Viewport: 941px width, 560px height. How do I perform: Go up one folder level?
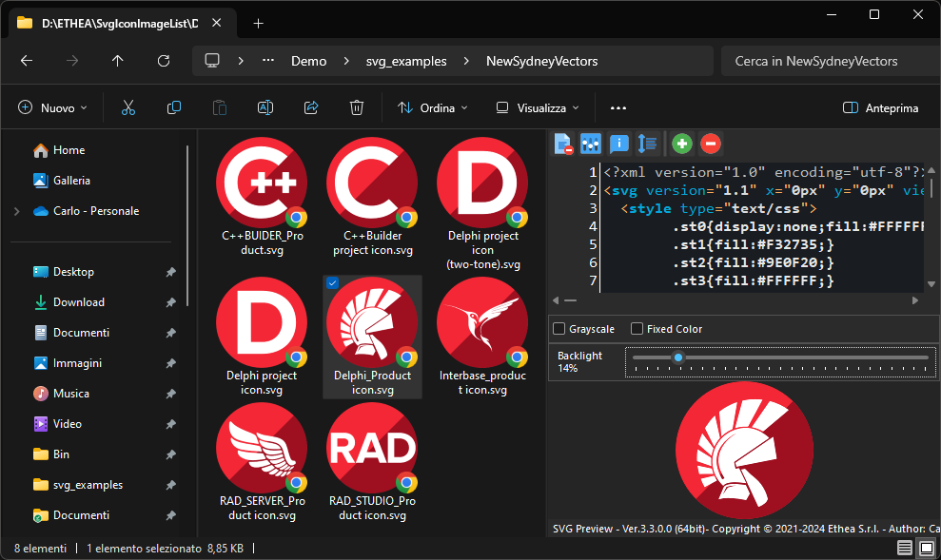click(118, 61)
